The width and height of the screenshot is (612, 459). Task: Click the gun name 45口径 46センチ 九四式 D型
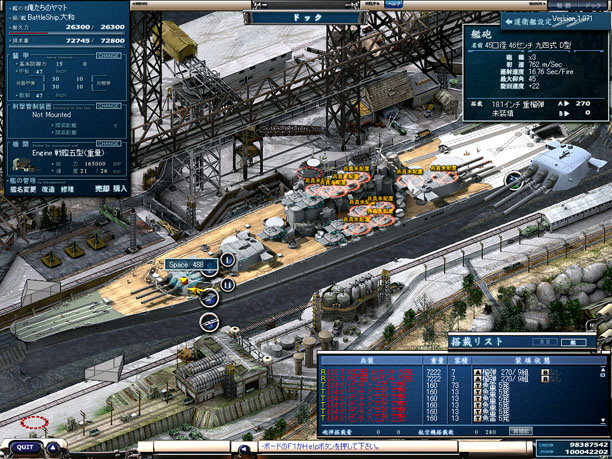click(528, 45)
